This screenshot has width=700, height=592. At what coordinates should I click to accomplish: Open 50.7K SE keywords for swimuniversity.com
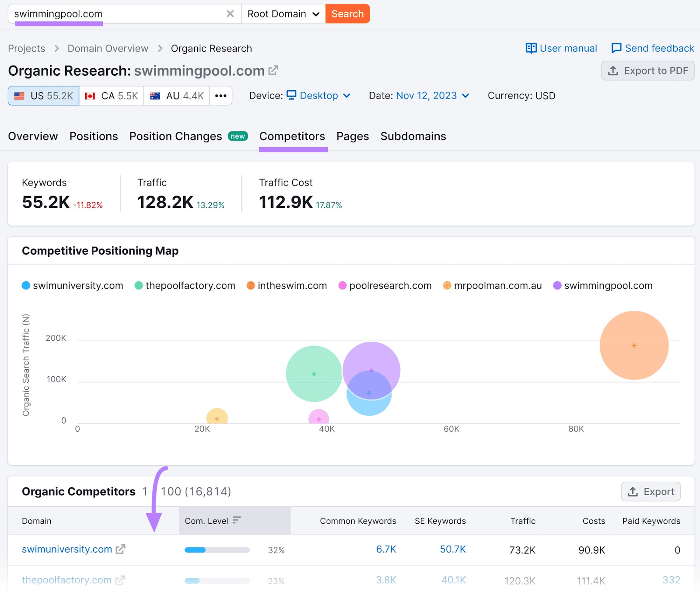point(453,549)
